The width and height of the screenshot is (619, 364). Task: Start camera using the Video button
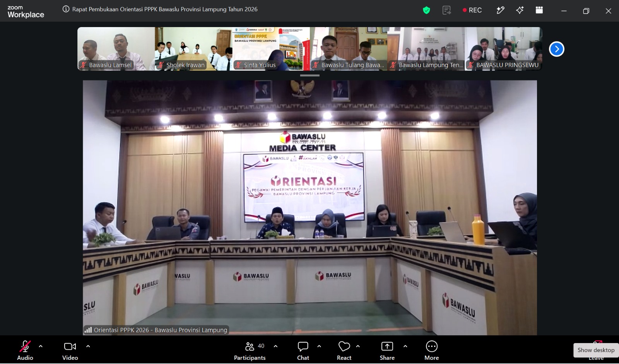[70, 350]
